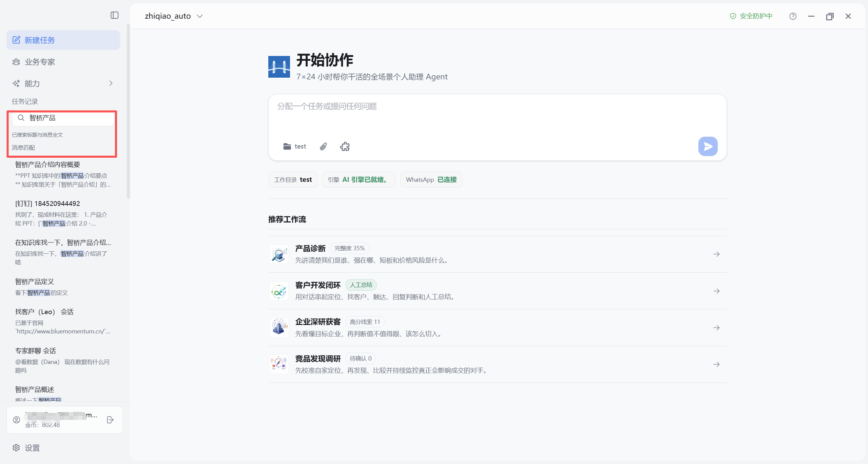The width and height of the screenshot is (868, 464).
Task: Click the search magnifier icon in task records
Action: 21,118
